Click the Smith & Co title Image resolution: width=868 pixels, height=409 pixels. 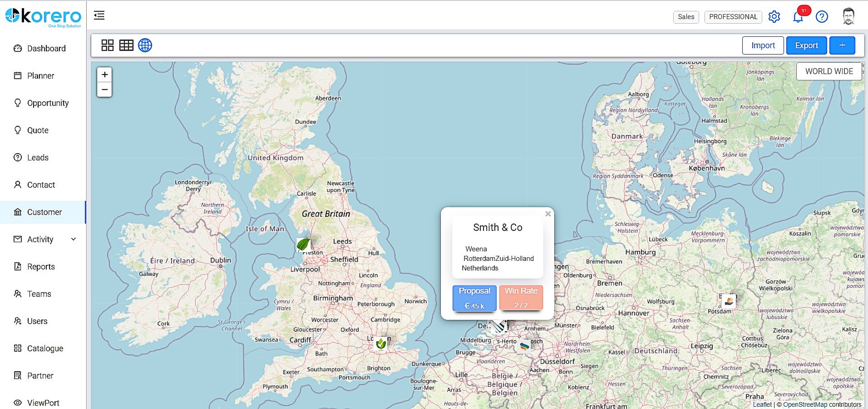pos(498,228)
